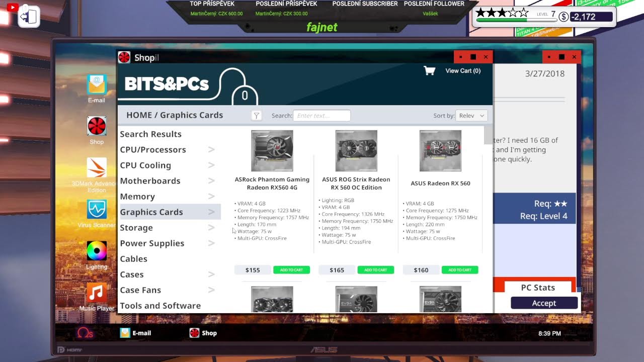Add ASRock Phantom Gaming RX560 to cart

coord(291,270)
